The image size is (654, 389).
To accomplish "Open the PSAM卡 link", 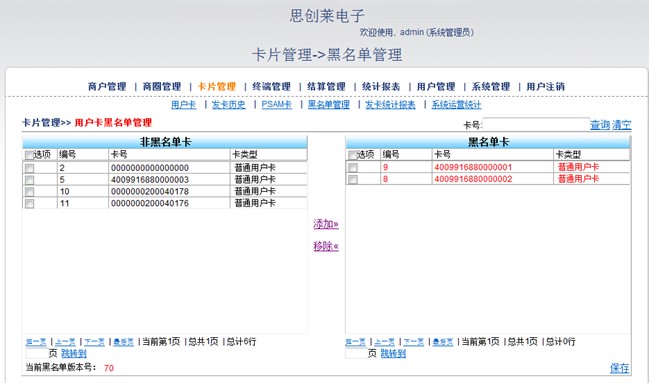I will tap(277, 105).
